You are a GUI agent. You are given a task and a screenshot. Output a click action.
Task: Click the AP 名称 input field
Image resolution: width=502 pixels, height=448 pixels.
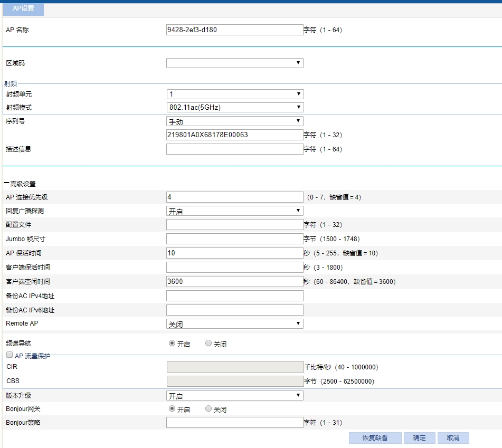(234, 30)
